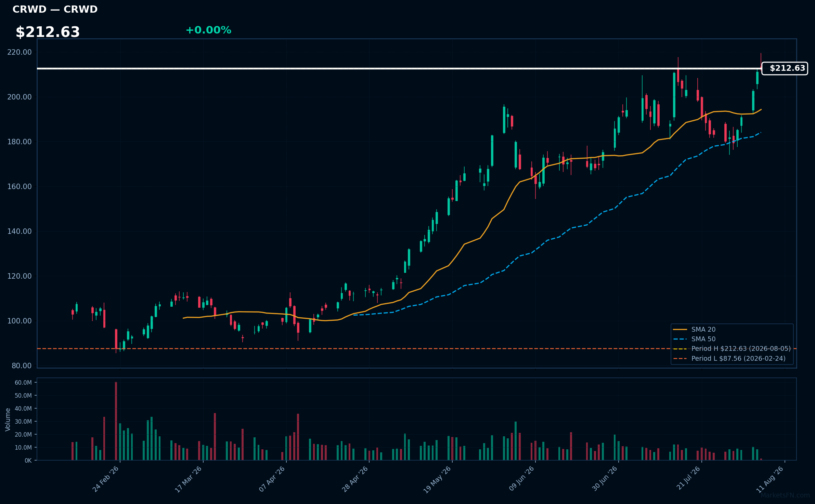The height and width of the screenshot is (504, 815).
Task: Click the 160.00 price axis label
Action: pyautogui.click(x=20, y=186)
